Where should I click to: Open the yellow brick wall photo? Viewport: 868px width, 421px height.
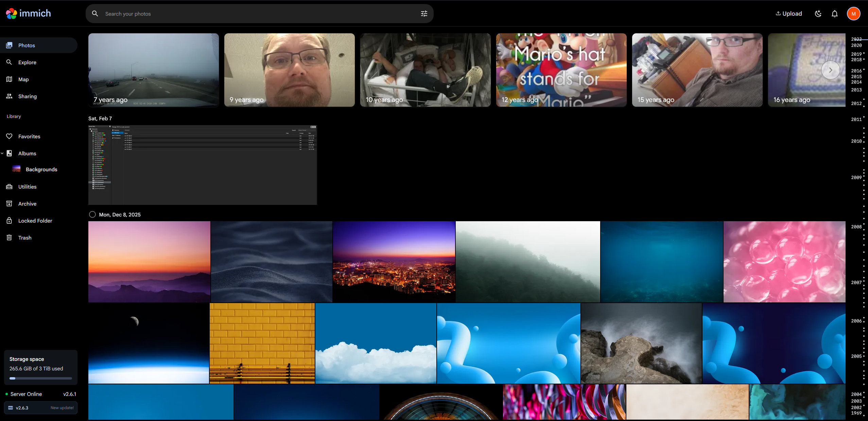262,343
